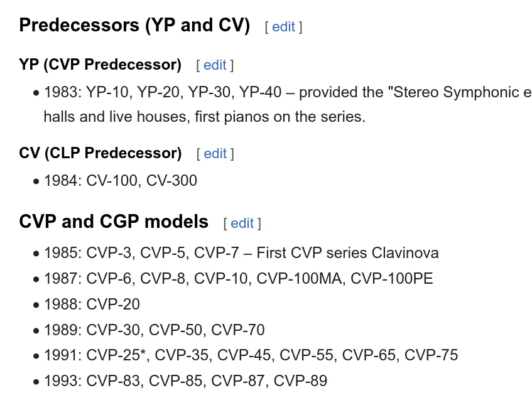Click the 1988: CVP-20 list item

point(92,304)
